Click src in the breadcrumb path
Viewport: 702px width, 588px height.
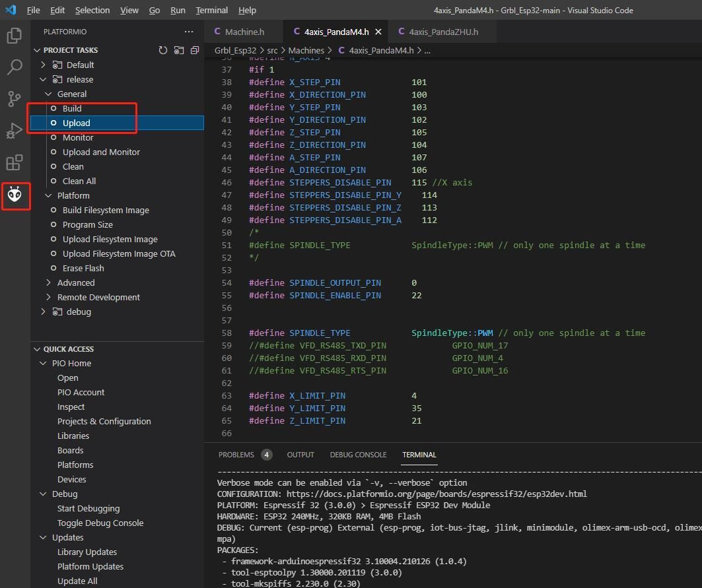click(x=272, y=50)
